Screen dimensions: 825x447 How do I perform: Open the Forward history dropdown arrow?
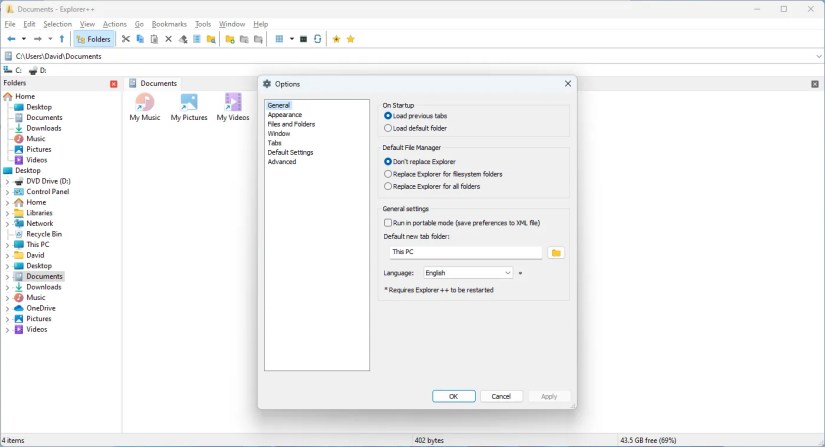point(50,39)
